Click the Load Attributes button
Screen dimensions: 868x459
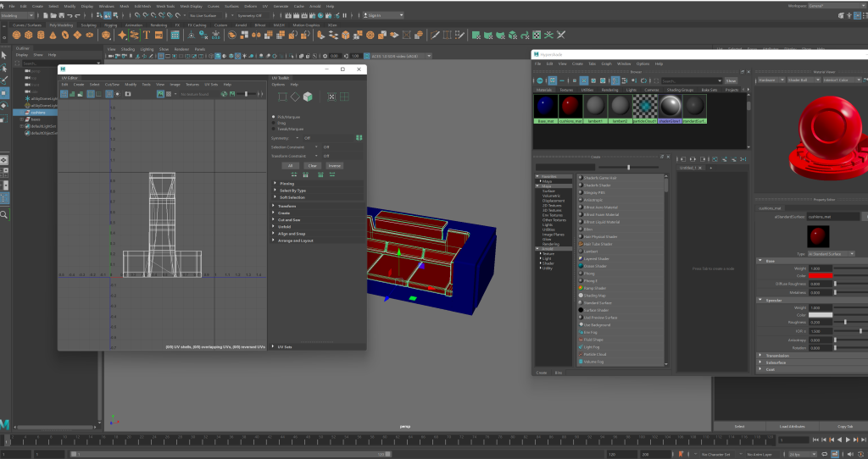pos(791,426)
